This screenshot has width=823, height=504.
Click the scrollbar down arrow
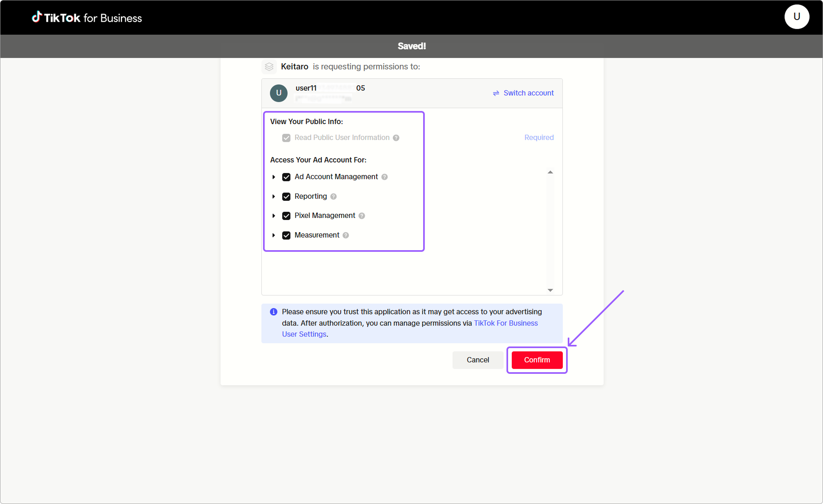tap(550, 290)
